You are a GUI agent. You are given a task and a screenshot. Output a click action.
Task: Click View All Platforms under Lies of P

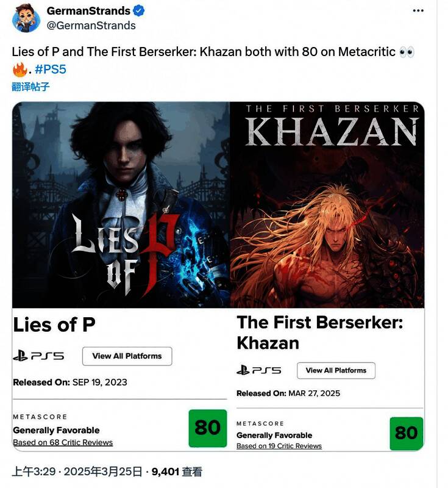pos(127,356)
